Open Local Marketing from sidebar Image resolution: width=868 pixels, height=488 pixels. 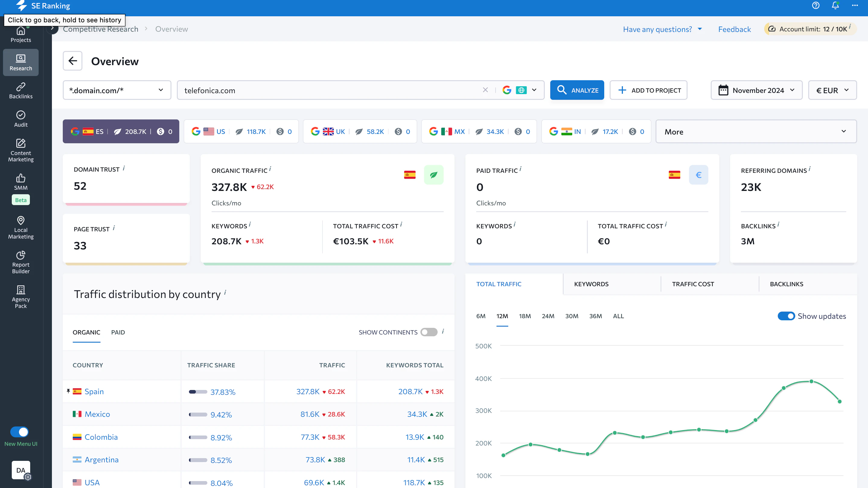[x=21, y=228]
